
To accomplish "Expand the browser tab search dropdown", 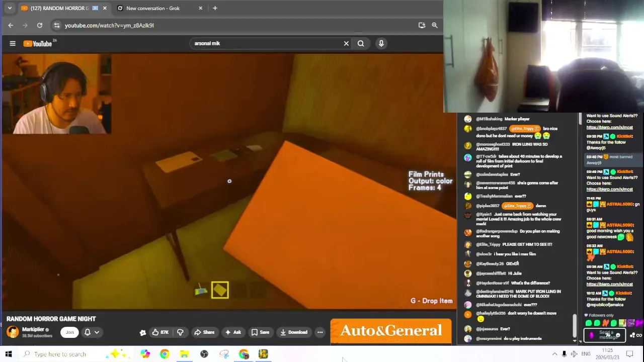I will (x=10, y=8).
